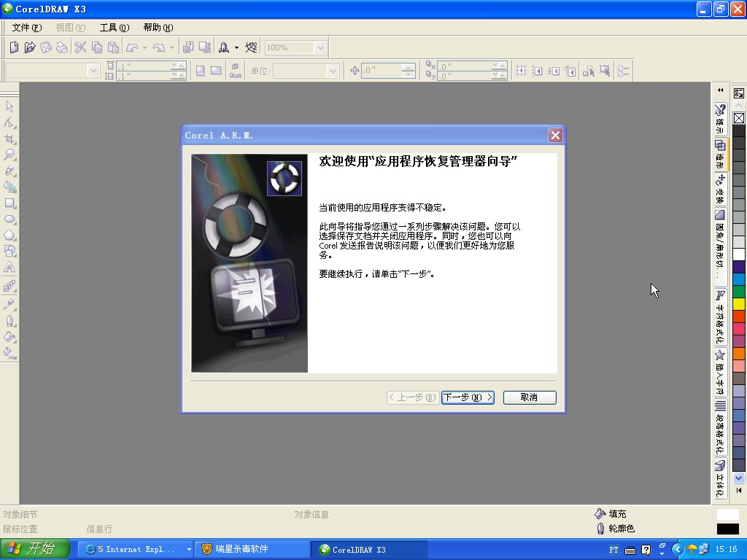Select the Zoom magnifier tool
Image resolution: width=747 pixels, height=560 pixels.
point(9,155)
